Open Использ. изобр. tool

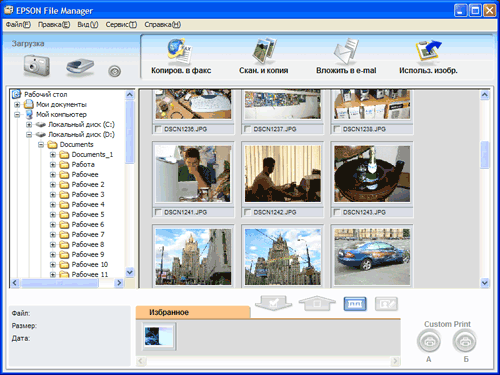(428, 56)
